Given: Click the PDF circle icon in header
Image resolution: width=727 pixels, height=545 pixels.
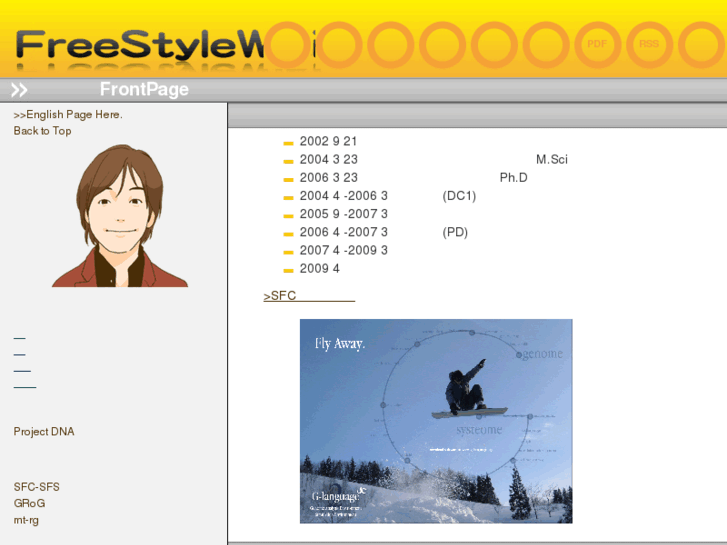Looking at the screenshot, I should pyautogui.click(x=598, y=45).
